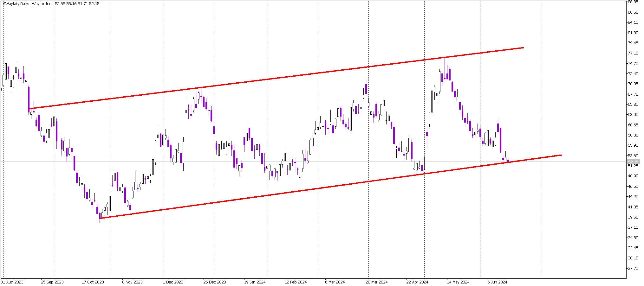644x286 pixels.
Task: Click the 6 Mar 2024 date label
Action: (x=335, y=282)
